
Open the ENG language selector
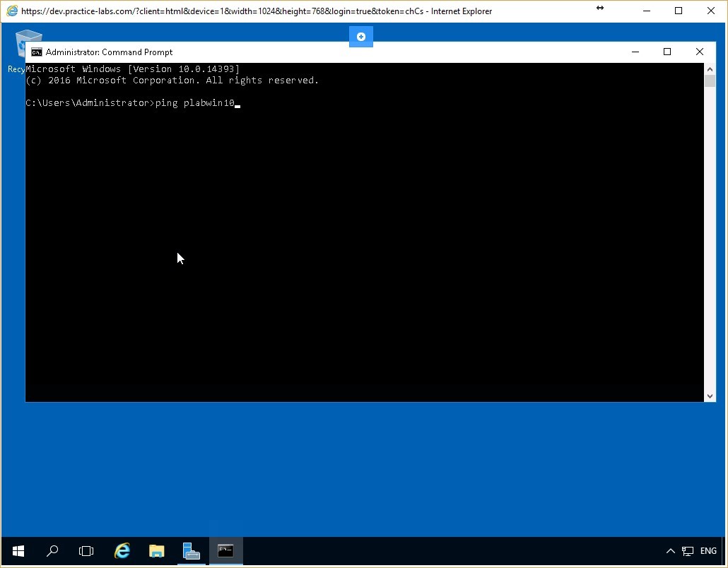pos(708,551)
